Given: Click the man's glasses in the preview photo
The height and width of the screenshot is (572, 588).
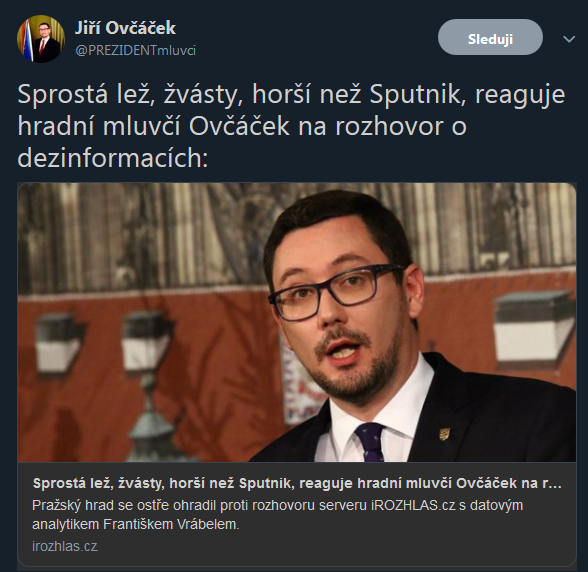Looking at the screenshot, I should (x=336, y=291).
